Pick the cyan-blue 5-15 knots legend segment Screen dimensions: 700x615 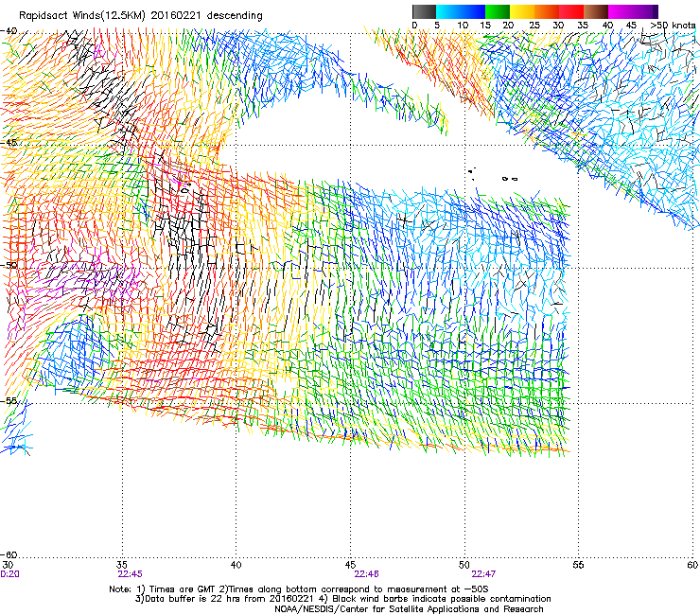[461, 11]
